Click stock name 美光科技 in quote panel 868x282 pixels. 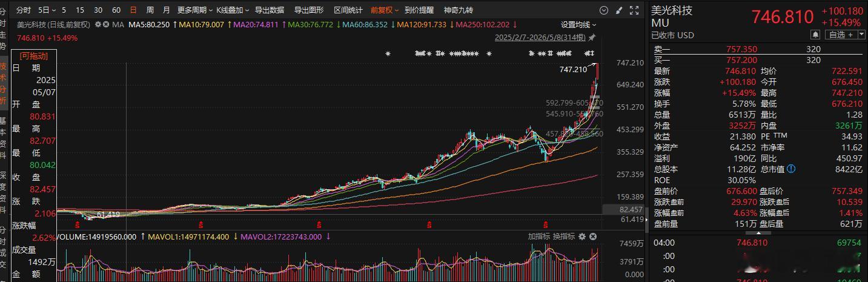point(672,10)
